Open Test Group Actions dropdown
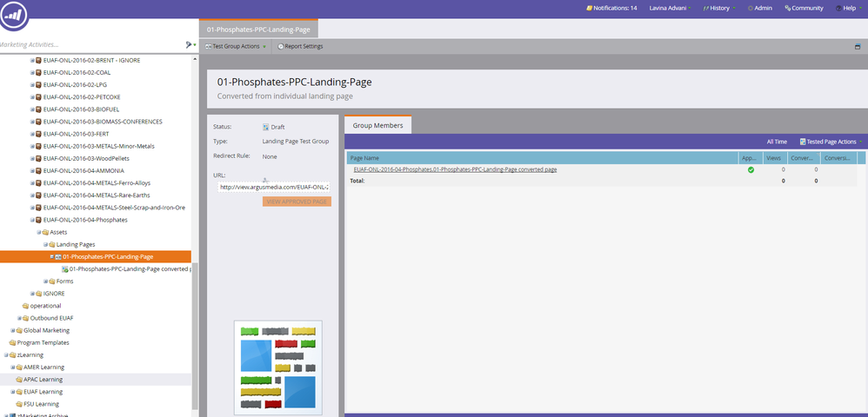Image resolution: width=868 pixels, height=417 pixels. point(235,46)
